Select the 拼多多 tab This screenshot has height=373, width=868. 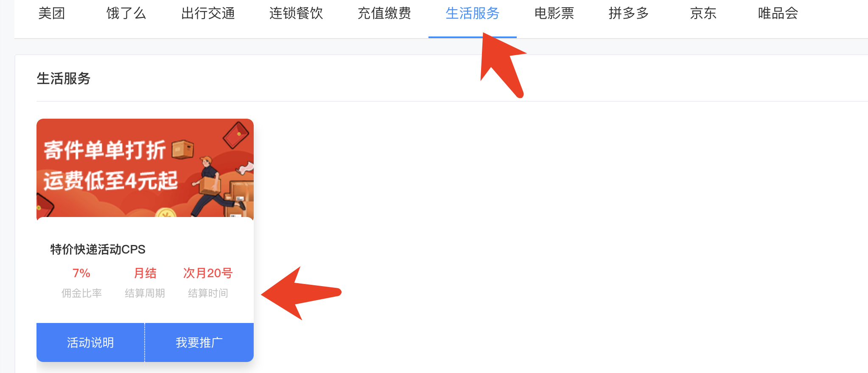coord(629,14)
